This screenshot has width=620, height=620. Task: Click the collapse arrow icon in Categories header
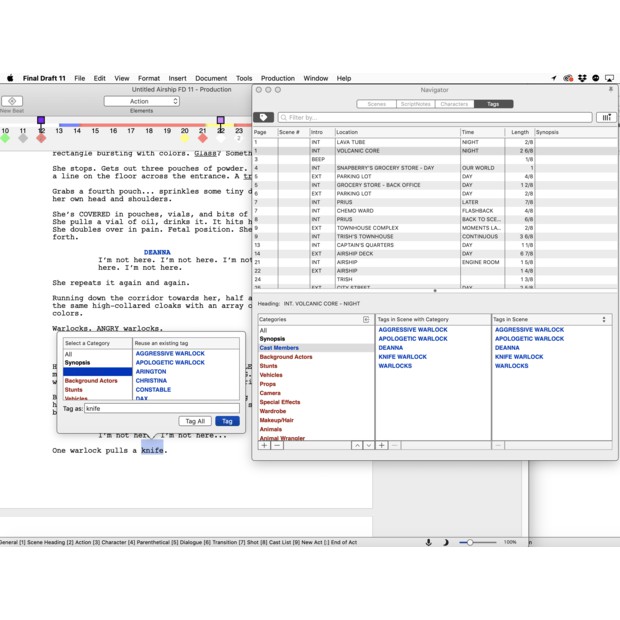click(x=366, y=319)
